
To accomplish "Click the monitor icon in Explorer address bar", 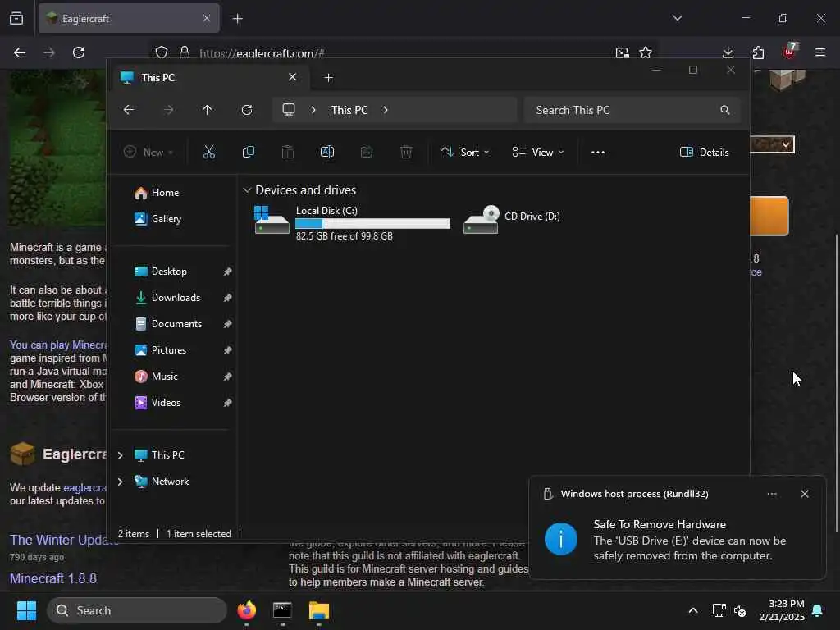I will pos(289,110).
